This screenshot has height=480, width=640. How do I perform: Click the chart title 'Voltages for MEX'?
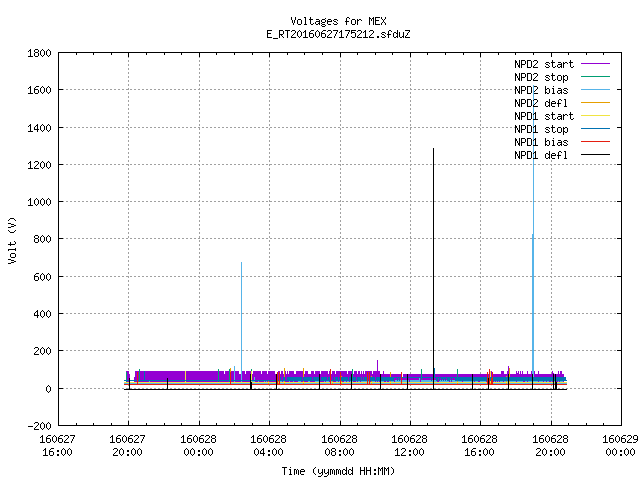[338, 21]
